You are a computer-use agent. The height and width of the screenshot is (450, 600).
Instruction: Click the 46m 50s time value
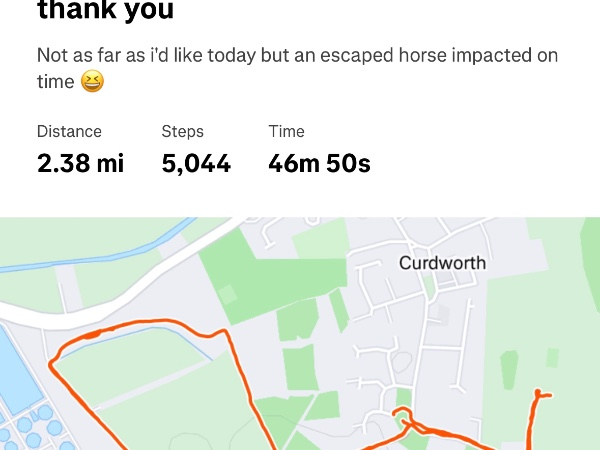(x=319, y=163)
